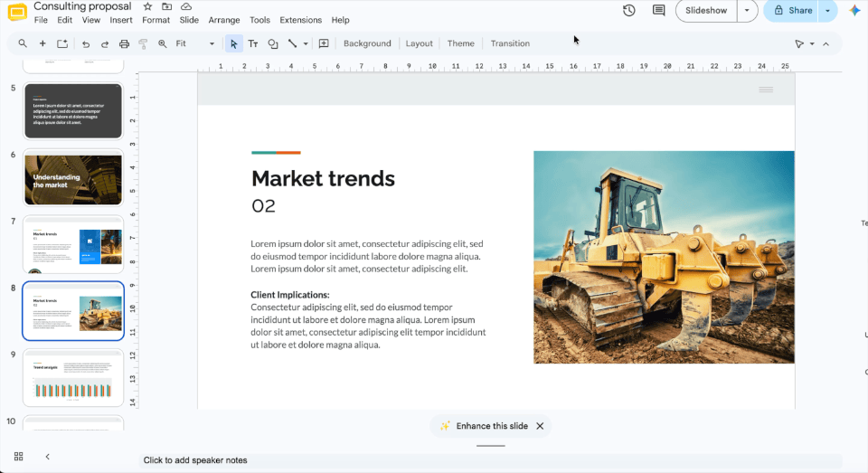Click the zoom tool icon

[162, 43]
